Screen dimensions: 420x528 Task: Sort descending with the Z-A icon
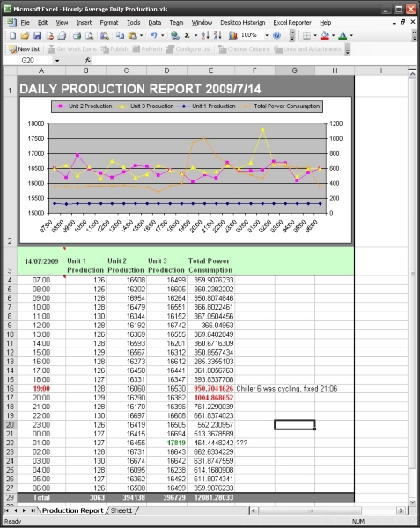tap(217, 35)
